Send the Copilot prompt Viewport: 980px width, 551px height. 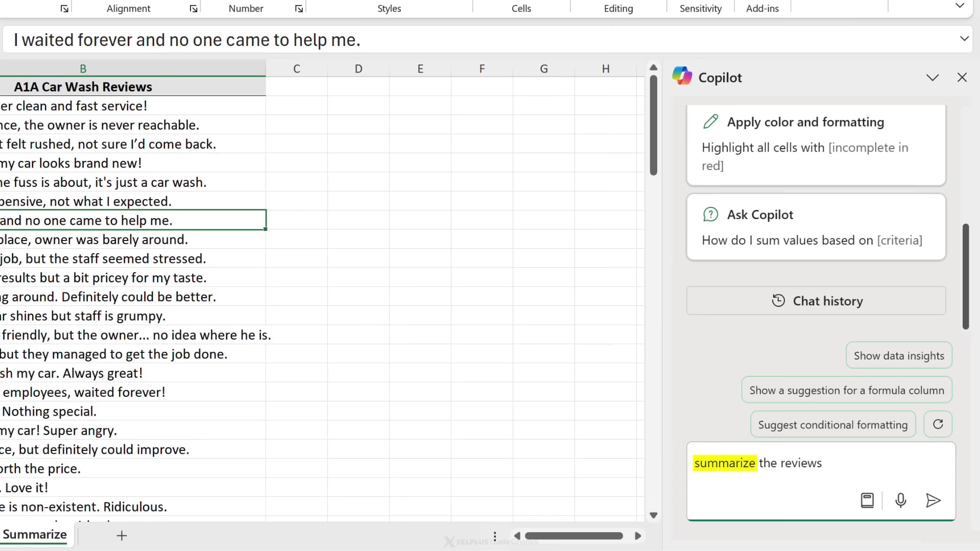point(933,500)
